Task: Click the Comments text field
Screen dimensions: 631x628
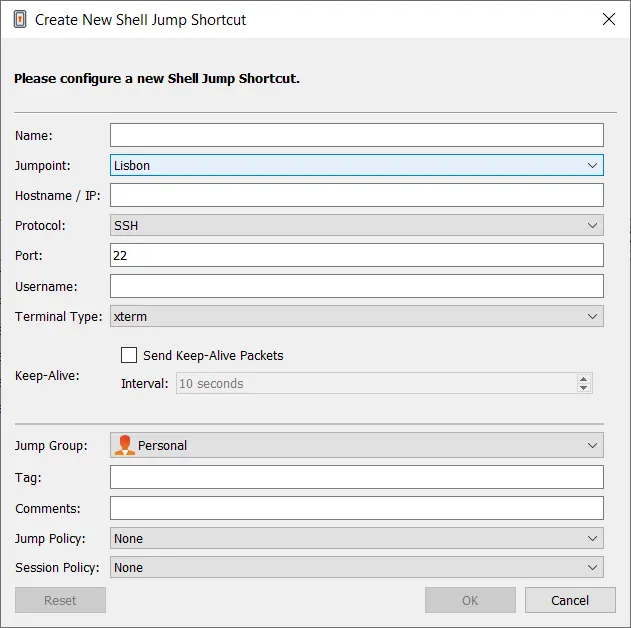Action: click(x=357, y=508)
